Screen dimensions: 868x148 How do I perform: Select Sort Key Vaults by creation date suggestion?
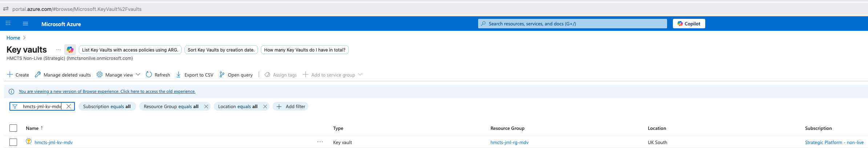[221, 50]
